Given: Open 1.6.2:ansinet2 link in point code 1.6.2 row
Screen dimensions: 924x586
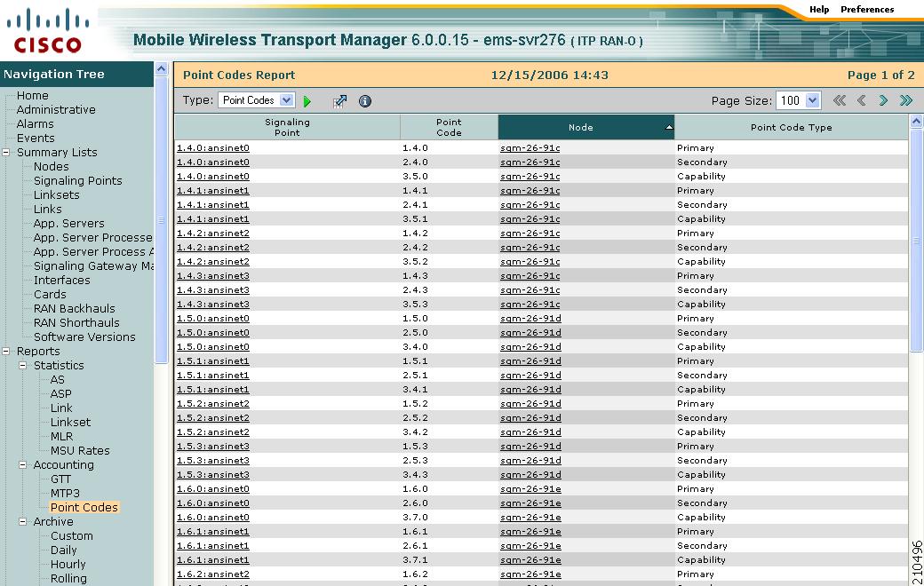Looking at the screenshot, I should point(213,574).
